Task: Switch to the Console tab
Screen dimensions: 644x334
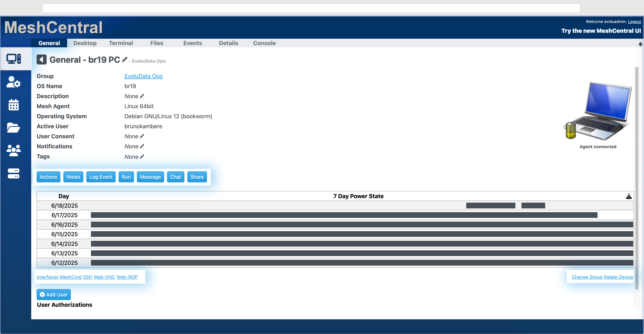Action: pos(264,43)
